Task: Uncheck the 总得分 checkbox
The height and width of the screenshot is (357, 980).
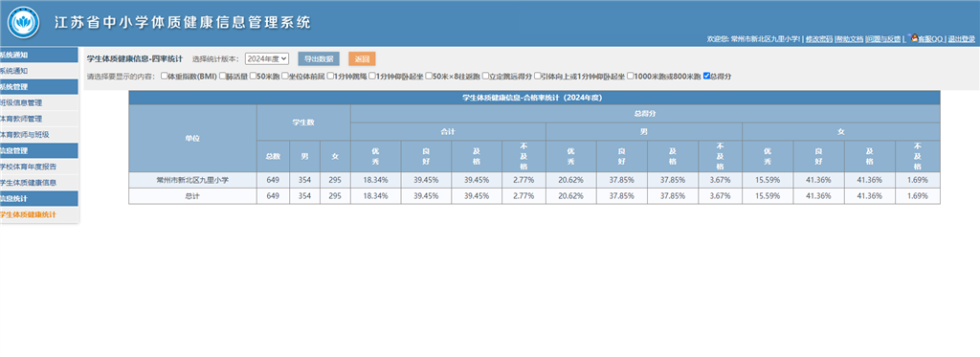Action: coord(706,77)
